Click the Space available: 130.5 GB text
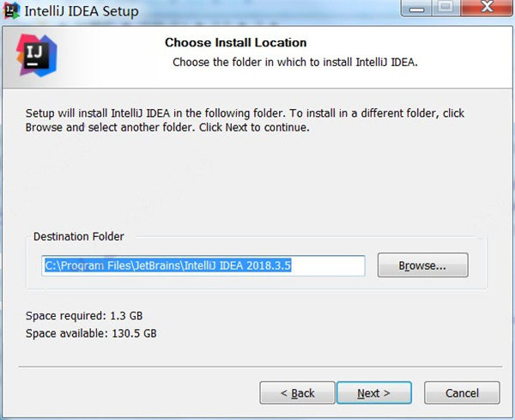The width and height of the screenshot is (515, 420). click(x=91, y=333)
